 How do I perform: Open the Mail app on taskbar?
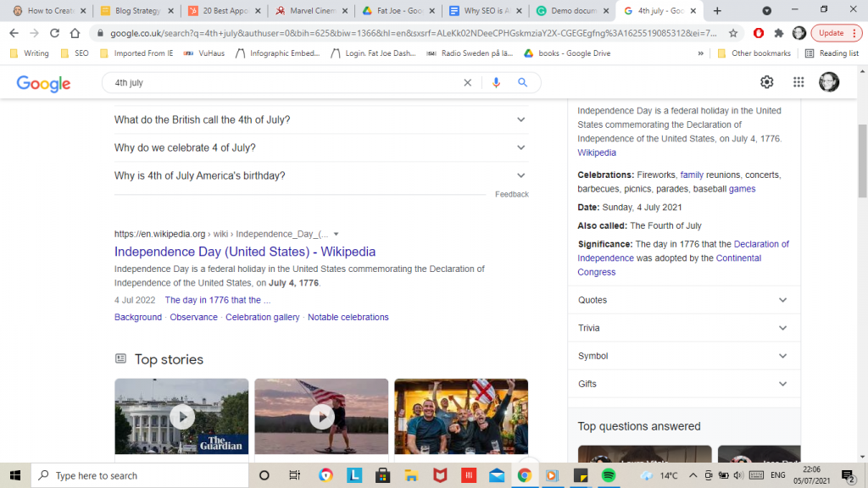pos(497,475)
